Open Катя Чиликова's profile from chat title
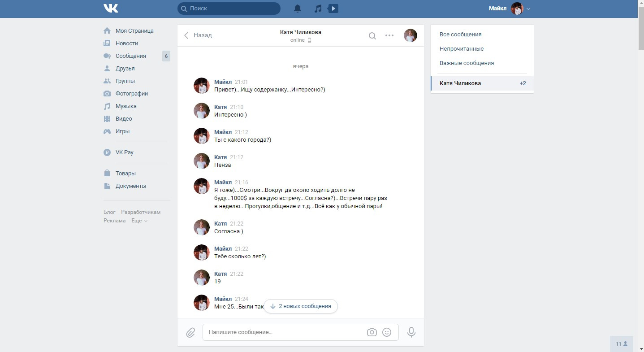Viewport: 644px width, 352px height. (x=301, y=32)
